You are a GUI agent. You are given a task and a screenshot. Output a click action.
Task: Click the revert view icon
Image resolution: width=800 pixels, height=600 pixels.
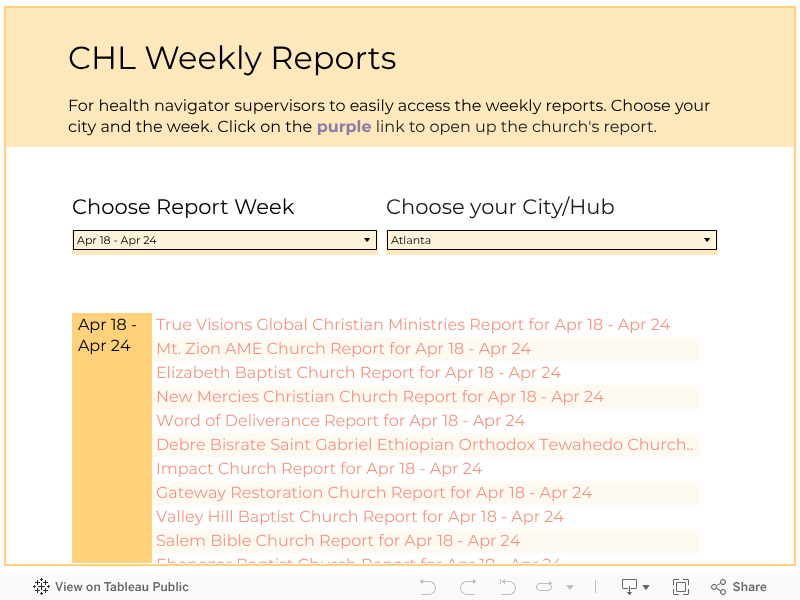point(507,587)
